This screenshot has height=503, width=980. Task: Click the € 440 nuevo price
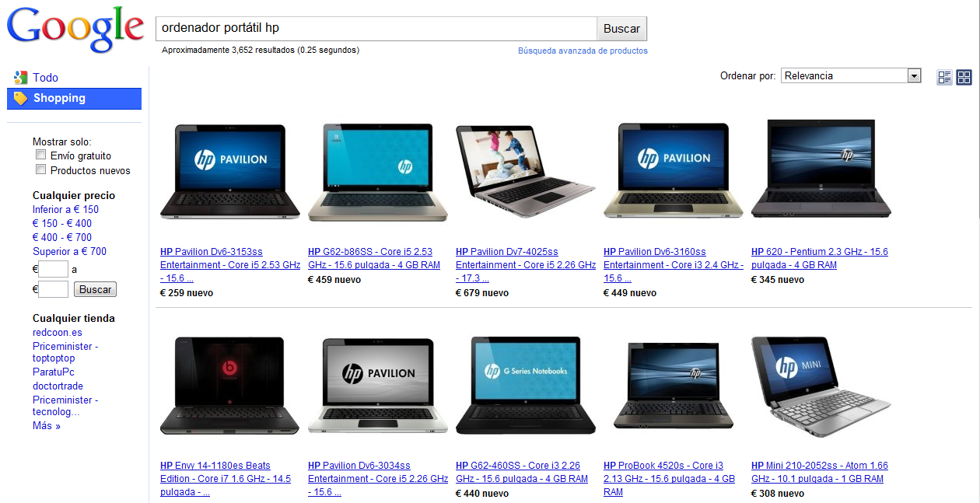click(x=482, y=494)
